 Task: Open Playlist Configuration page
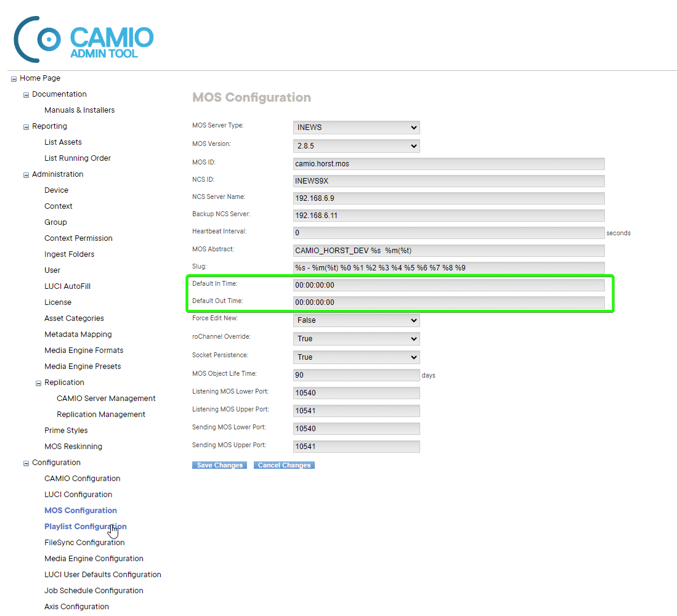pos(86,526)
